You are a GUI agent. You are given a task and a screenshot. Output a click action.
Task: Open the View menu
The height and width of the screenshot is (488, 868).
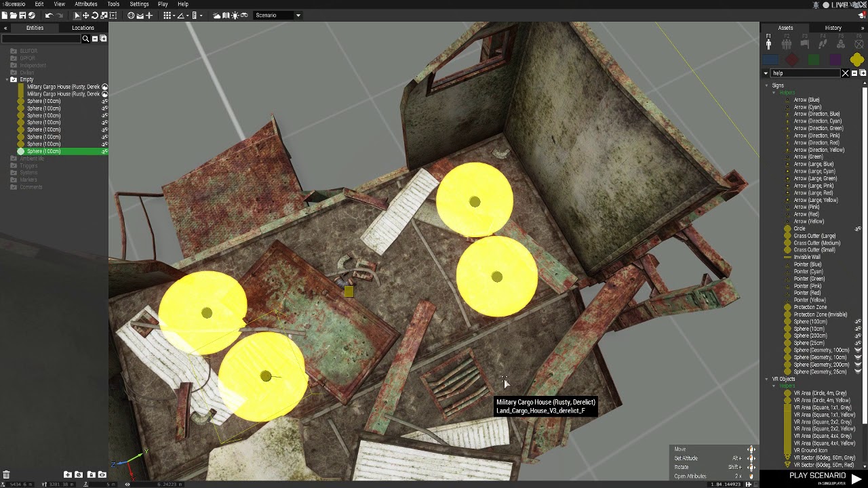pos(59,4)
